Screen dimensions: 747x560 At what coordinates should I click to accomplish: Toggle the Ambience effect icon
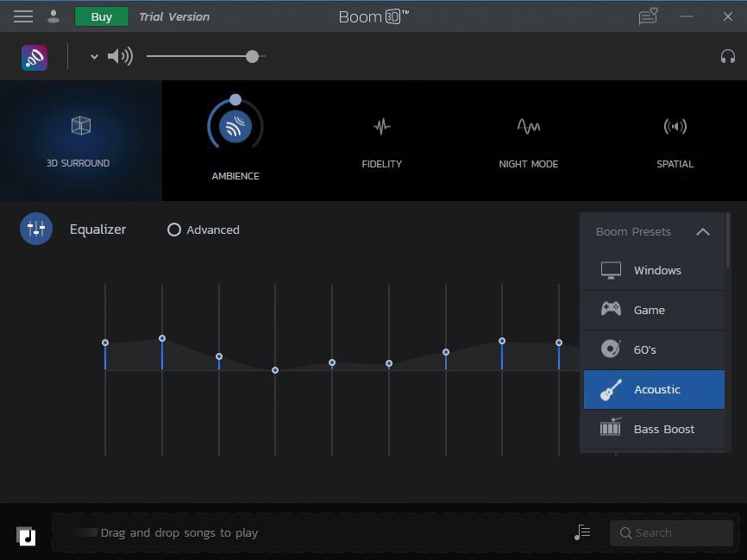point(235,126)
